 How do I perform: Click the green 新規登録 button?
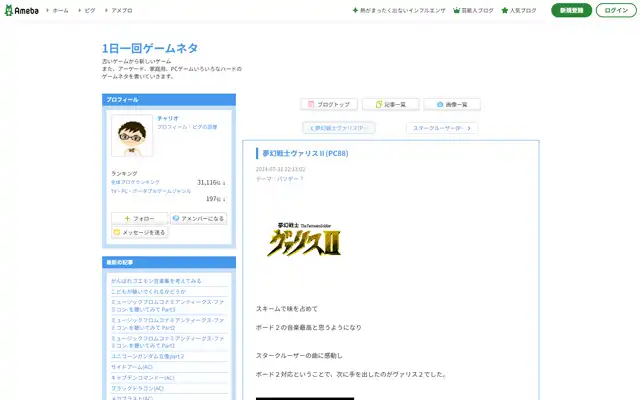tap(571, 10)
